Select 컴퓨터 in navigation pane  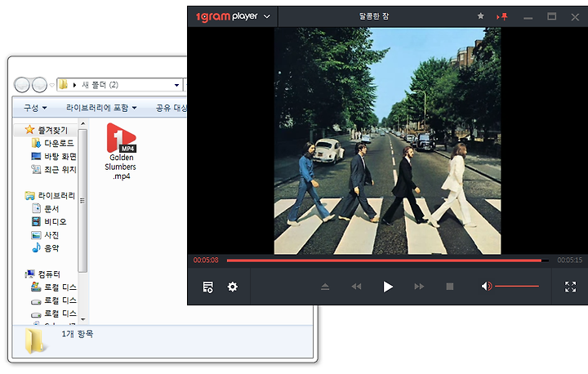point(42,274)
